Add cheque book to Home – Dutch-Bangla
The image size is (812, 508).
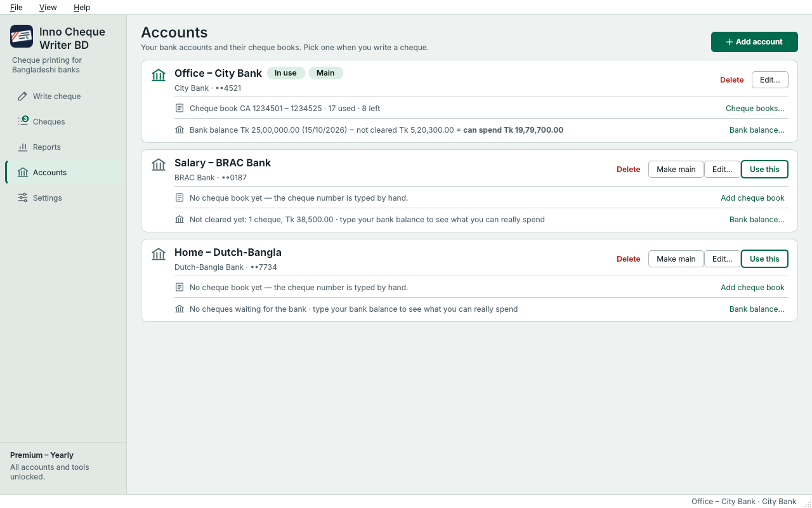tap(752, 288)
